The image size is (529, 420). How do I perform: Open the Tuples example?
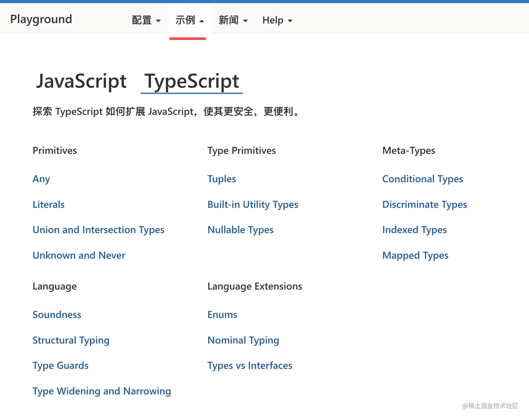(221, 179)
